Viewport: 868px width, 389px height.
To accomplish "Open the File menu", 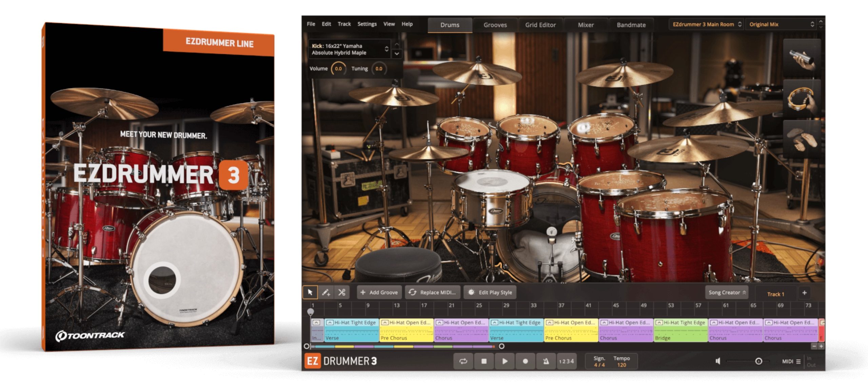I will (x=311, y=24).
